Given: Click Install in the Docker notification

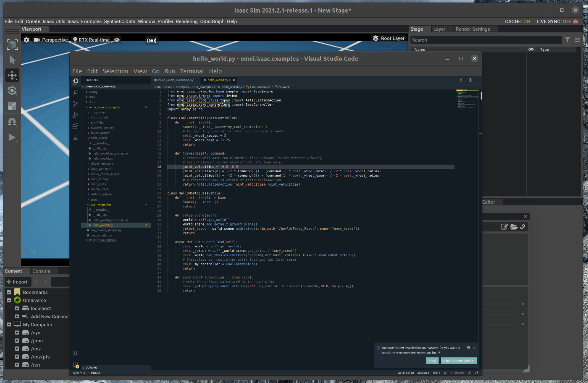Looking at the screenshot, I should pos(432,361).
